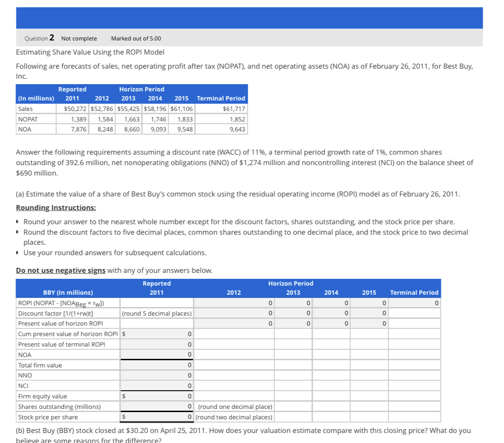Viewport: 504px width, 443px height.
Task: Click the Discount factor field for 2015
Action: [x=369, y=313]
